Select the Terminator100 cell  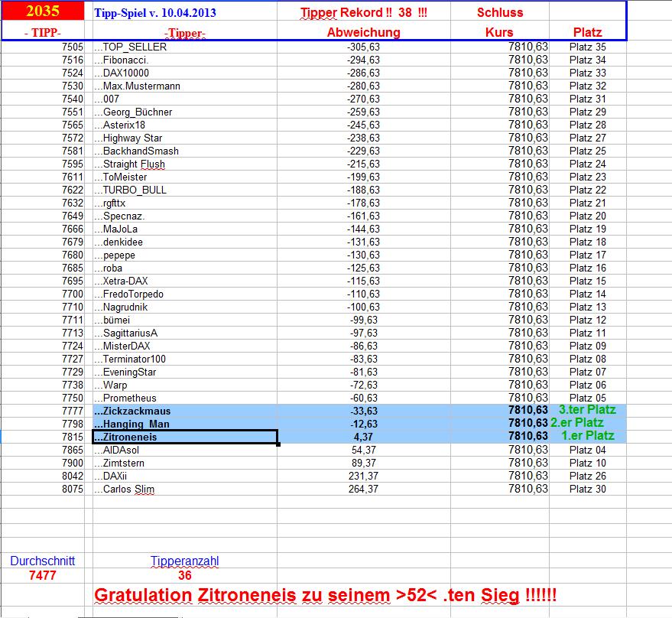(185, 359)
